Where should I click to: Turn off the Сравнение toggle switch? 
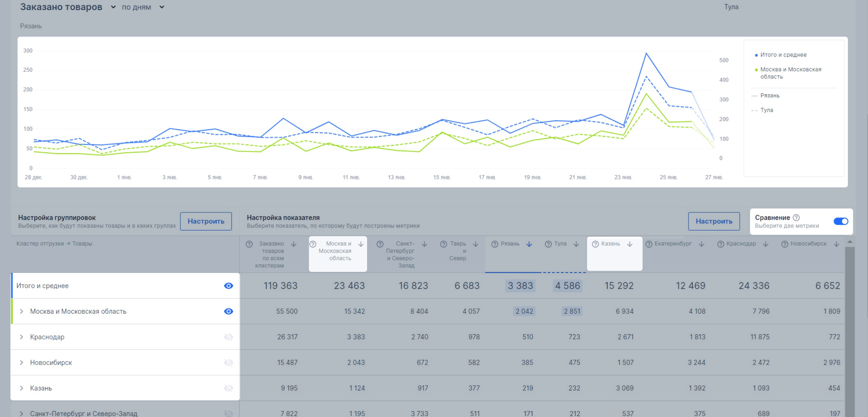(x=840, y=221)
